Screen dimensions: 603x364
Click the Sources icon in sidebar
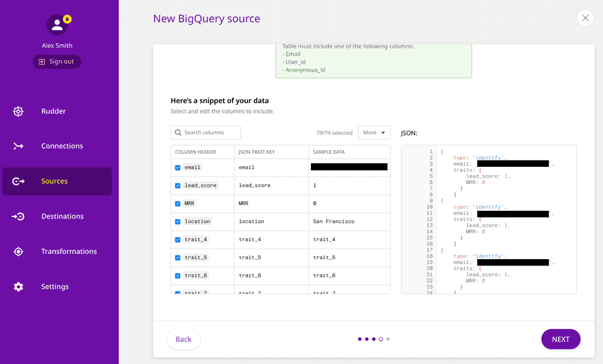coord(18,181)
